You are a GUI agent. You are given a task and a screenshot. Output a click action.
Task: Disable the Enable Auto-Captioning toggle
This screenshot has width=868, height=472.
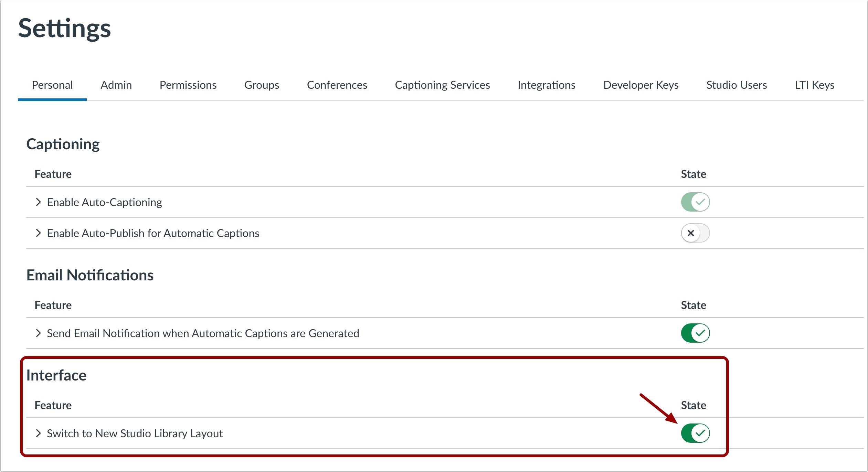695,202
